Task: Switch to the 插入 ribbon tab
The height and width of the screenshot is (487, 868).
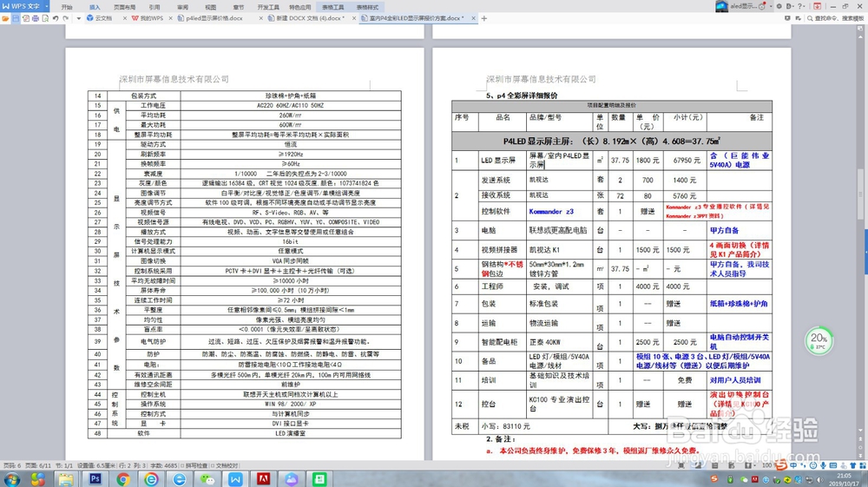Action: (95, 7)
